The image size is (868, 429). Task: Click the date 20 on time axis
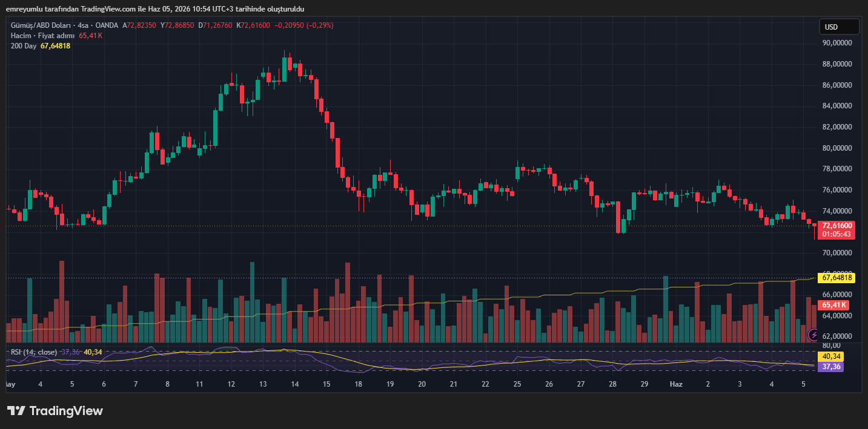coord(422,384)
